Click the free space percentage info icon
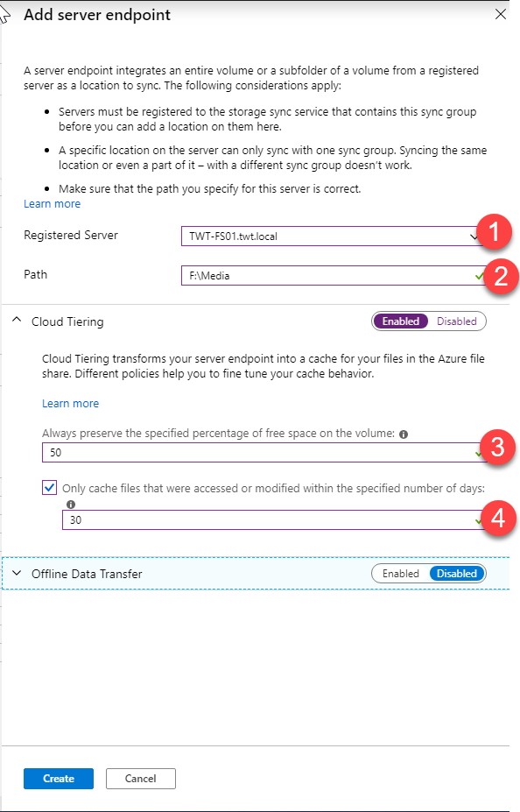This screenshot has height=812, width=520. tap(404, 434)
